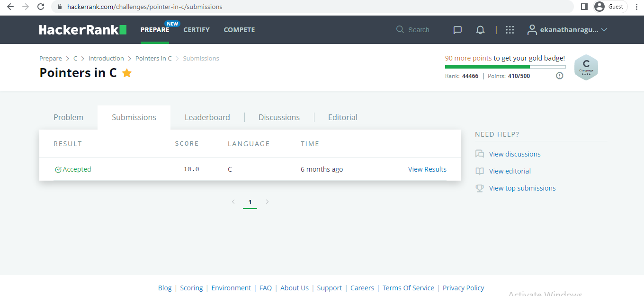644x296 pixels.
Task: Click the View editorial link
Action: coord(510,171)
